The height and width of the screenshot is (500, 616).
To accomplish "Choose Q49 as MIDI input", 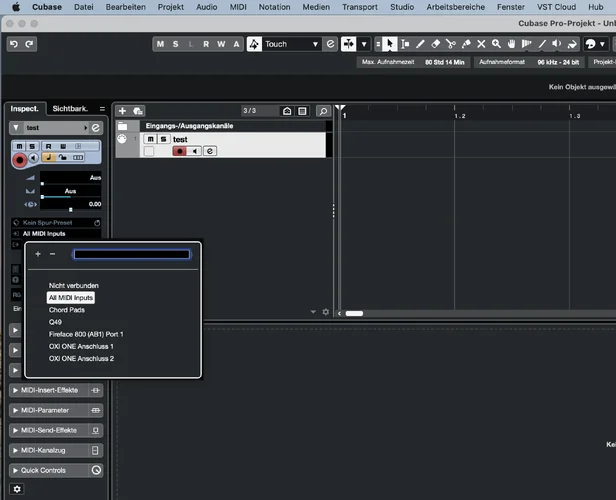I will [x=54, y=322].
